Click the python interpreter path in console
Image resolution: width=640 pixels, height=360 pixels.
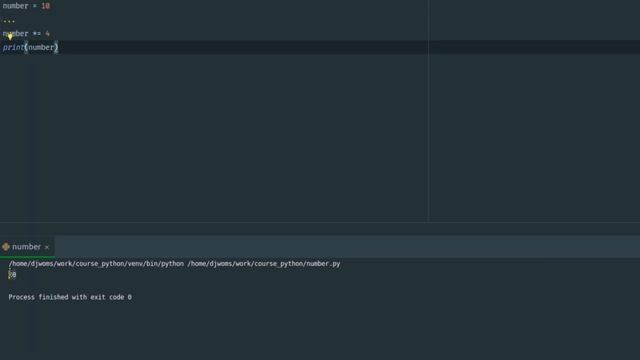(96, 264)
